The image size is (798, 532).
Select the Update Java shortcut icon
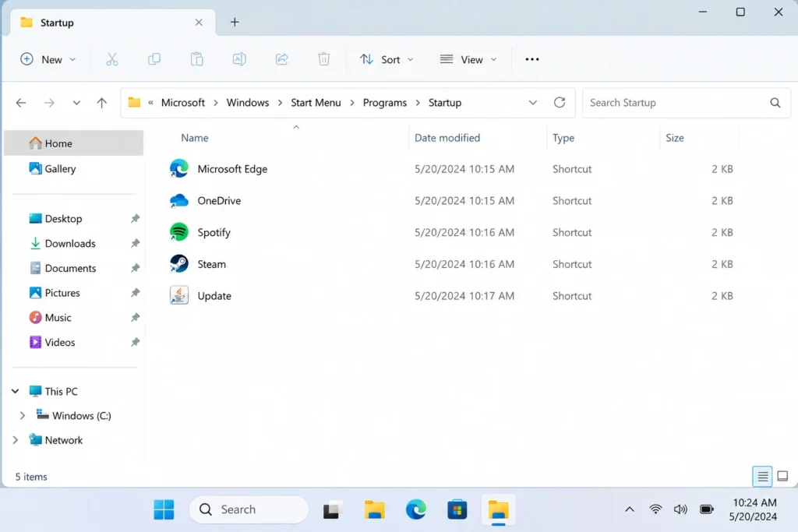click(x=179, y=295)
